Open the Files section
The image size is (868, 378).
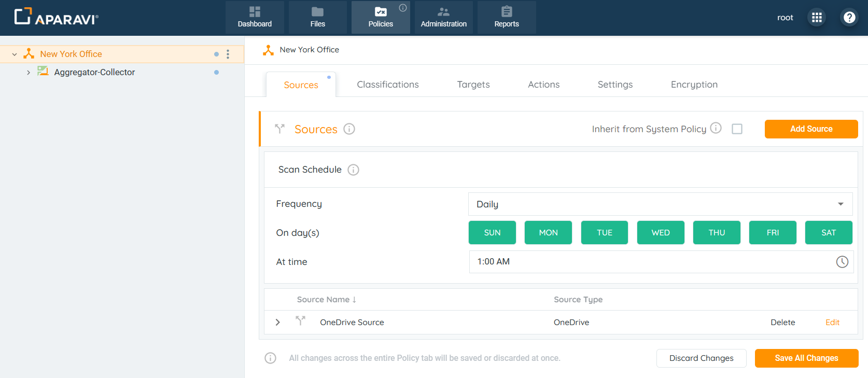[x=317, y=17]
